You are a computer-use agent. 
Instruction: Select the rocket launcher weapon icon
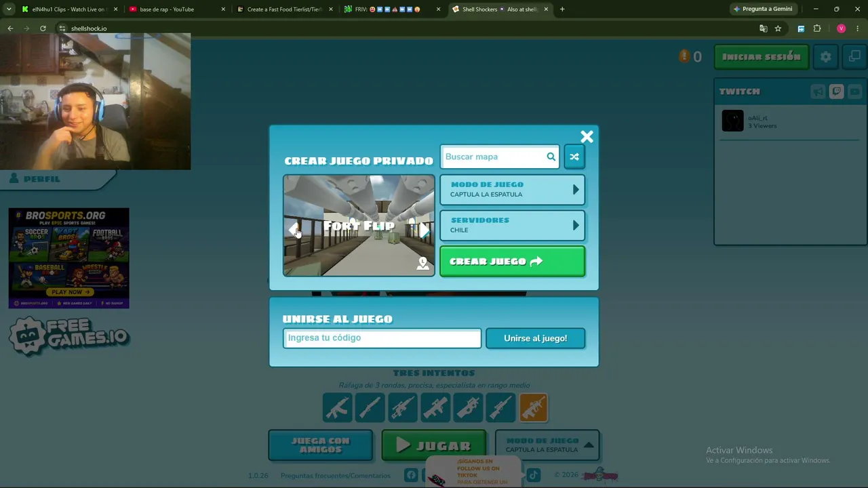point(435,407)
